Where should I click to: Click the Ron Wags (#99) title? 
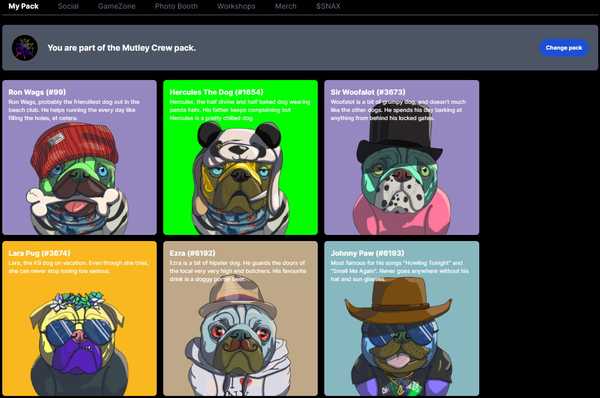click(x=37, y=92)
